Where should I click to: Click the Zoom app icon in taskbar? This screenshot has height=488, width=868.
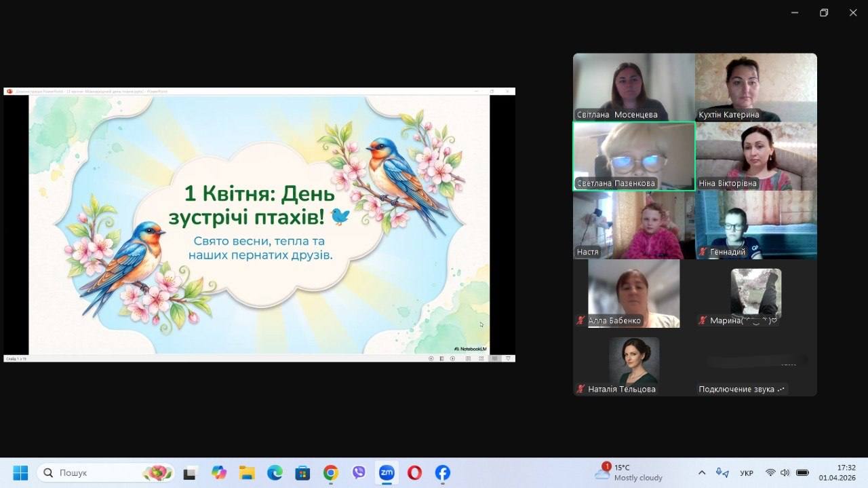tap(387, 472)
